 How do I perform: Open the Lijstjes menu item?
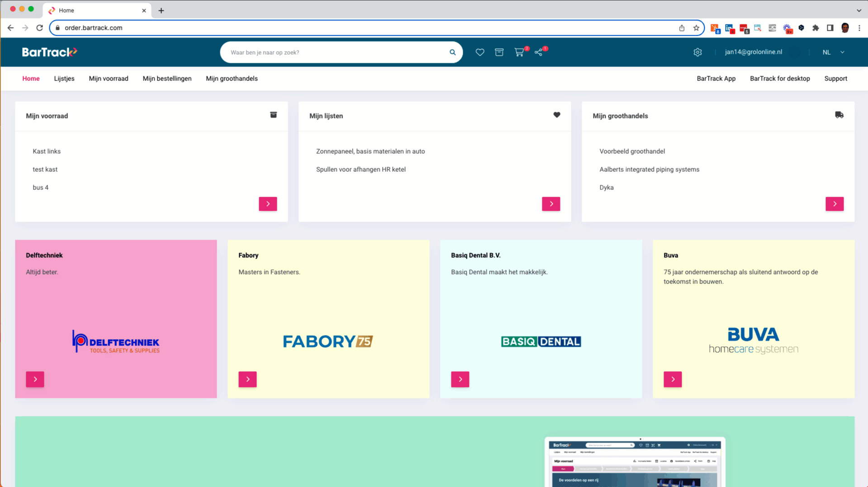(x=64, y=79)
